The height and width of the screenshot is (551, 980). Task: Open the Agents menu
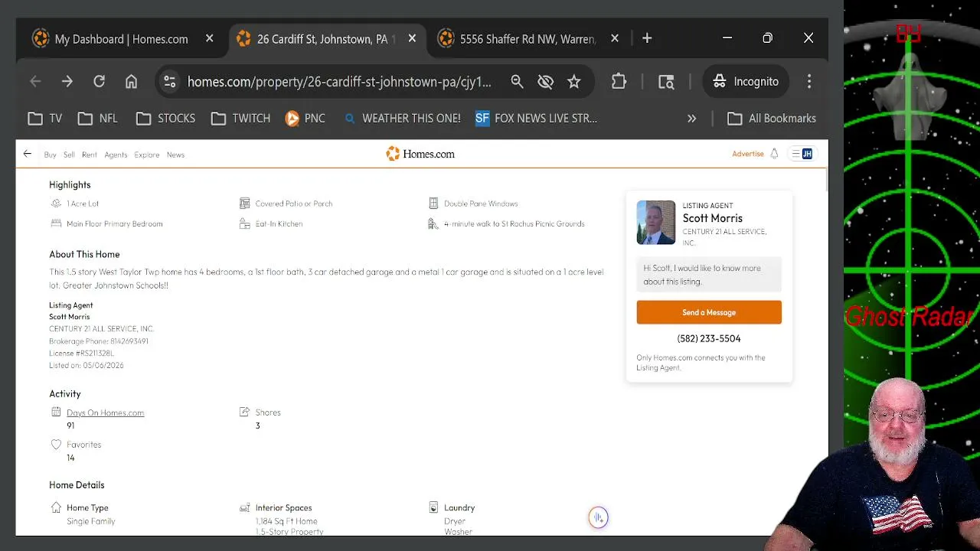116,155
